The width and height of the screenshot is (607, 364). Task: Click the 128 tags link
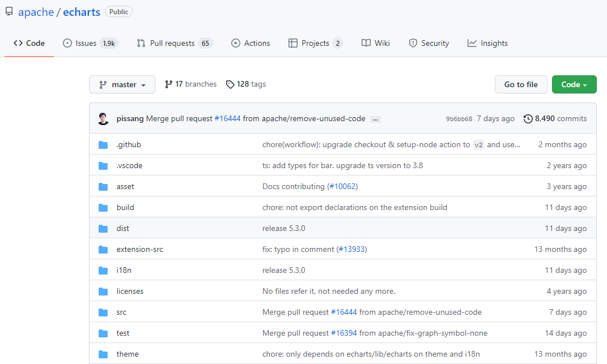[x=246, y=84]
